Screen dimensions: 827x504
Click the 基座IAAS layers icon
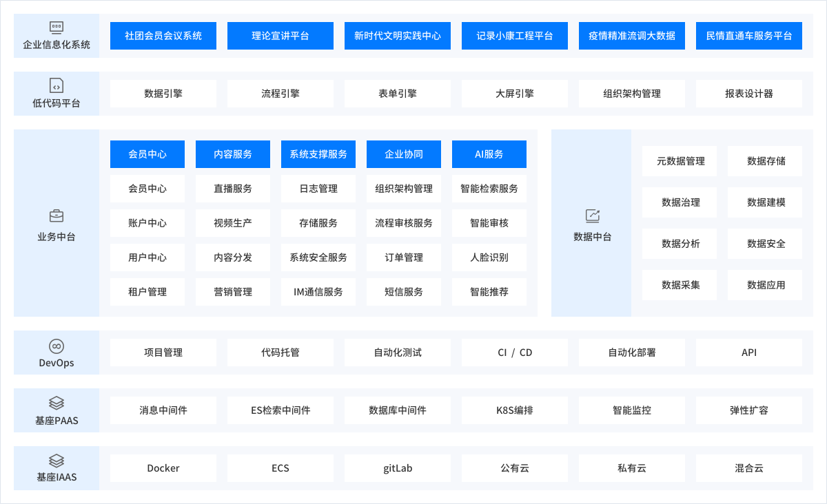57,461
